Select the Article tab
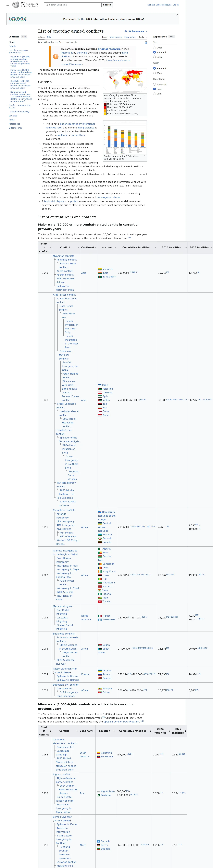The image size is (213, 868). tap(41, 37)
